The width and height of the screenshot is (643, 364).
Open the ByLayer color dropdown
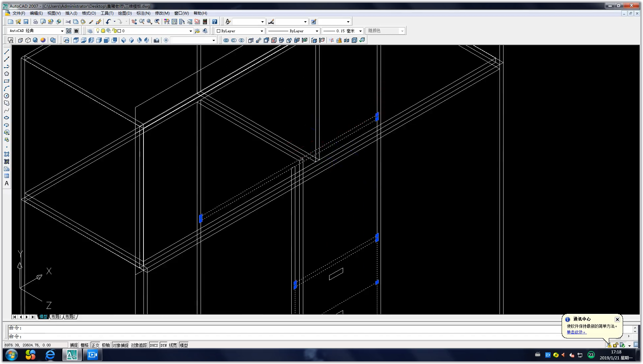click(261, 31)
